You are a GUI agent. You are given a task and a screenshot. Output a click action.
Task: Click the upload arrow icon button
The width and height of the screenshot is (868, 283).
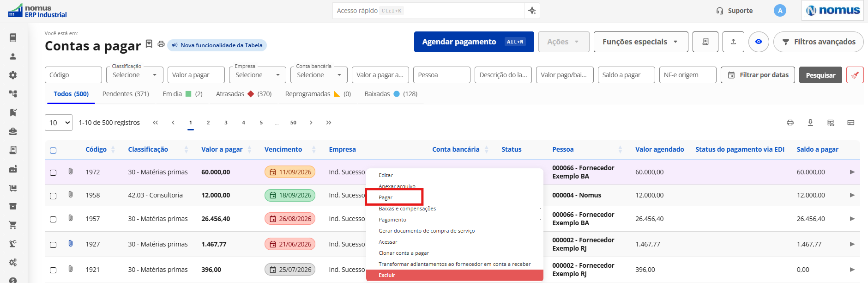[x=733, y=42]
